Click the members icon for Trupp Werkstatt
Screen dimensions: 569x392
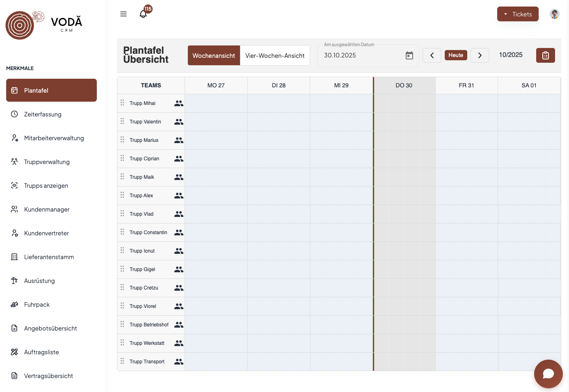(x=179, y=343)
